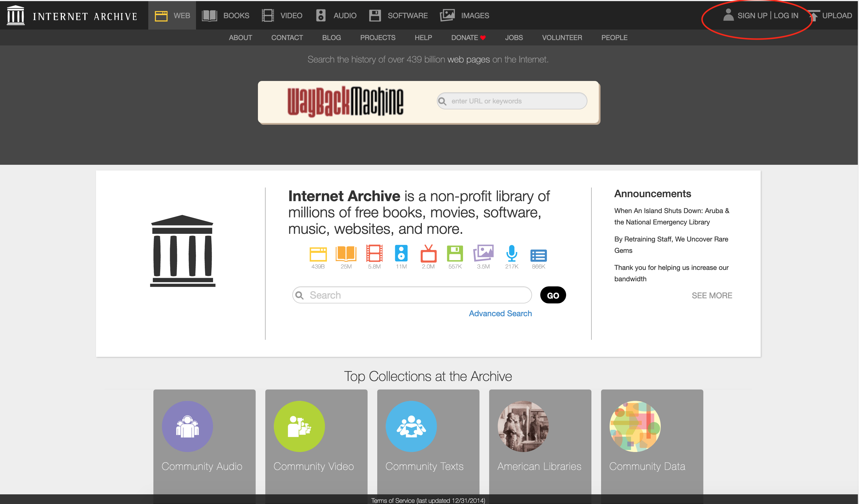Open the ABOUT menu item
859x504 pixels.
240,38
